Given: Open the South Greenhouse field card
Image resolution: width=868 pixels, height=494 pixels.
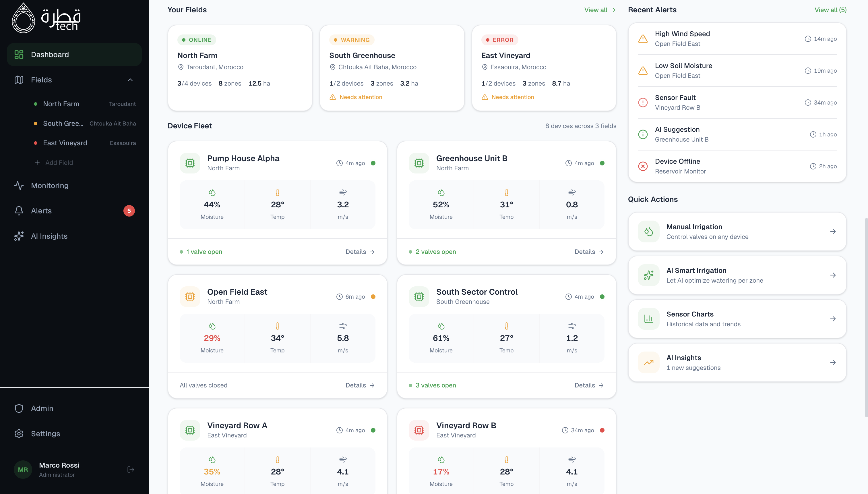Looking at the screenshot, I should [x=392, y=68].
